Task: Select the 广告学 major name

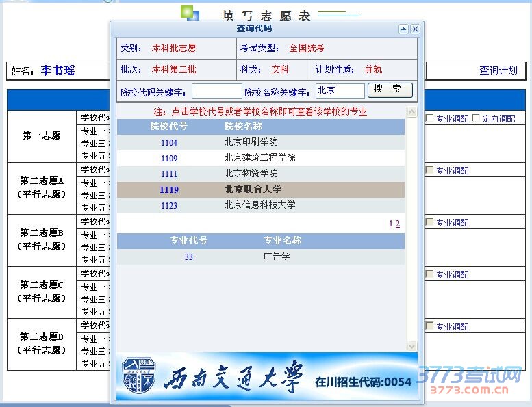Action: click(x=277, y=257)
